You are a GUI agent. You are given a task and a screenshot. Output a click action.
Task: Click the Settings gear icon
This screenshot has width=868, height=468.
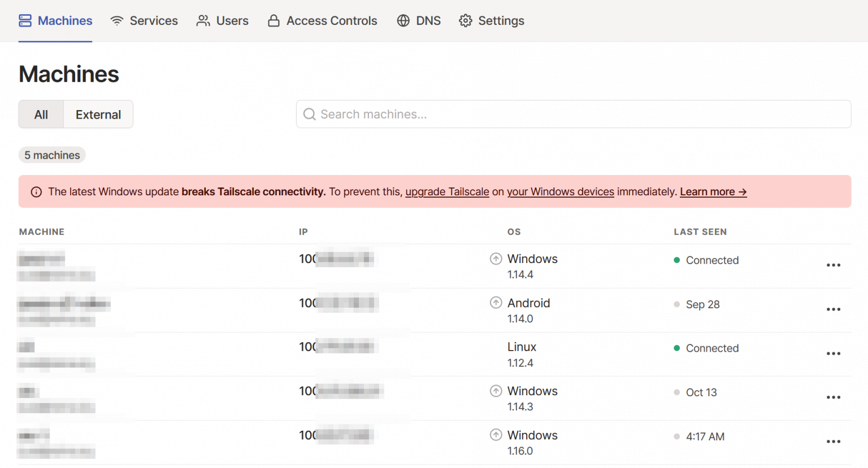466,21
